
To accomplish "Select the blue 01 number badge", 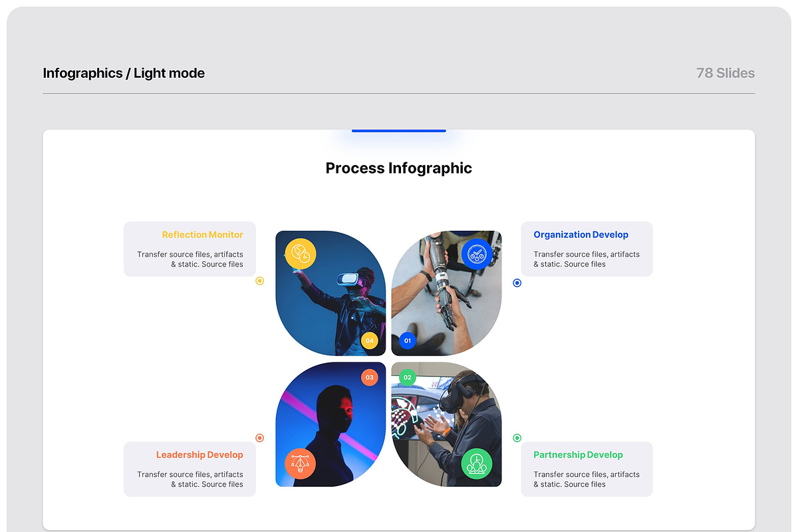I will [408, 340].
